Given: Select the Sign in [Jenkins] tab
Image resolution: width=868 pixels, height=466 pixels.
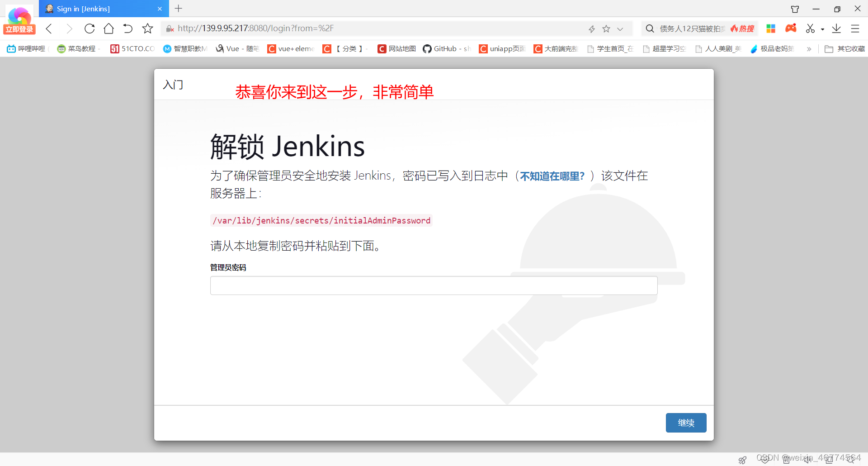Looking at the screenshot, I should 104,9.
